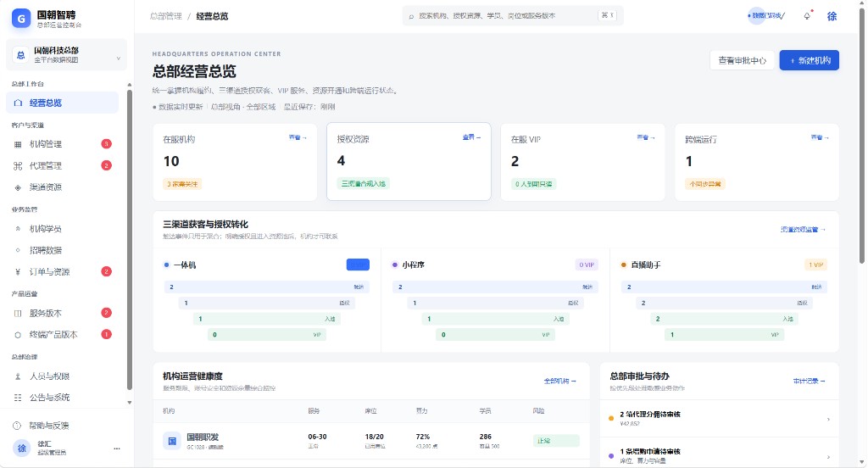Image resolution: width=868 pixels, height=468 pixels.
Task: Click the 总 badge icon of 国朝科技总部
Action: (x=20, y=55)
